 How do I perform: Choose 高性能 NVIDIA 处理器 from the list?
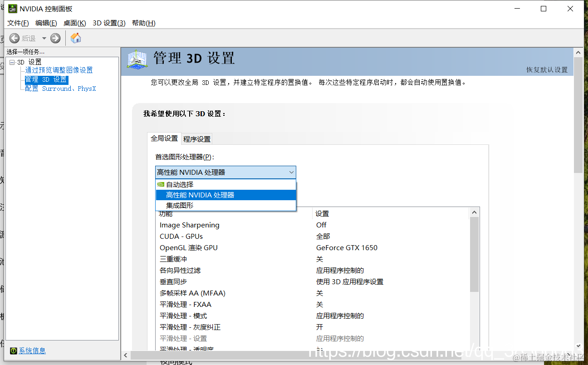click(225, 195)
